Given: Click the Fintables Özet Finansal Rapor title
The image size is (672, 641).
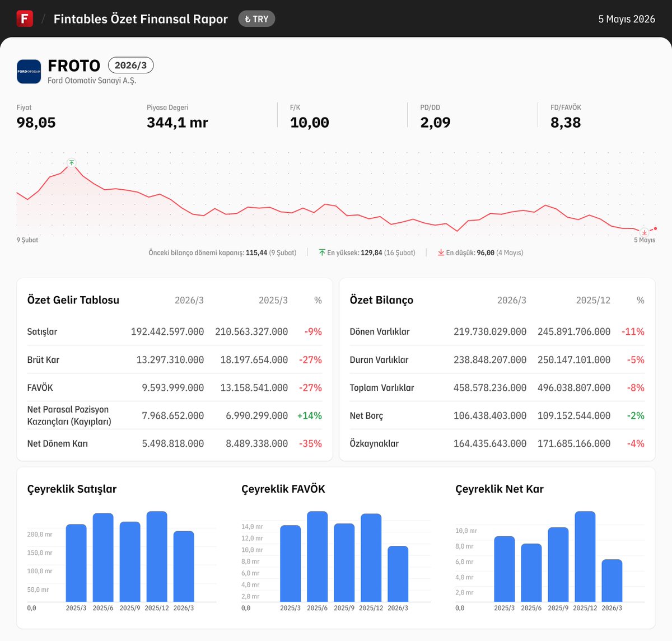Looking at the screenshot, I should pos(141,19).
